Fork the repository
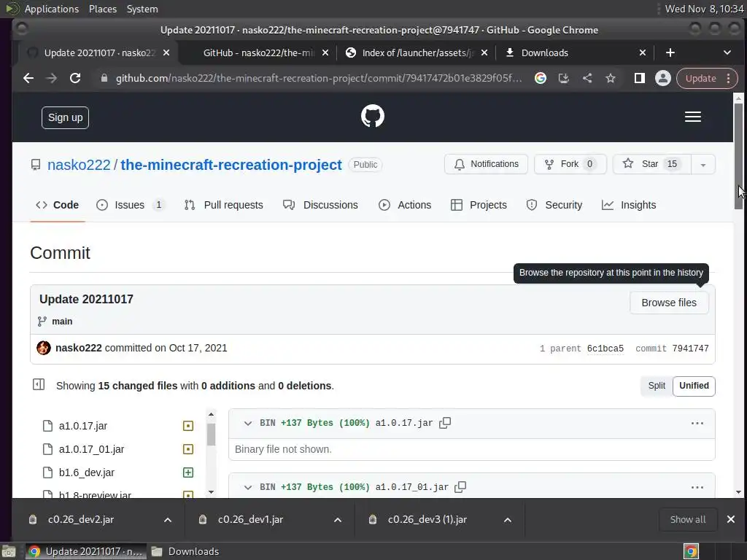747x560 pixels. [x=570, y=164]
